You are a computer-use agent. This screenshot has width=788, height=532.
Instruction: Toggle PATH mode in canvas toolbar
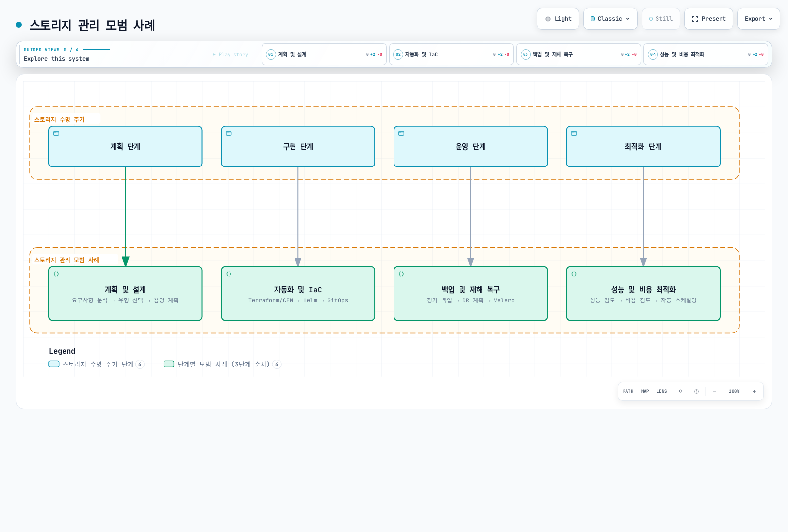pyautogui.click(x=628, y=391)
